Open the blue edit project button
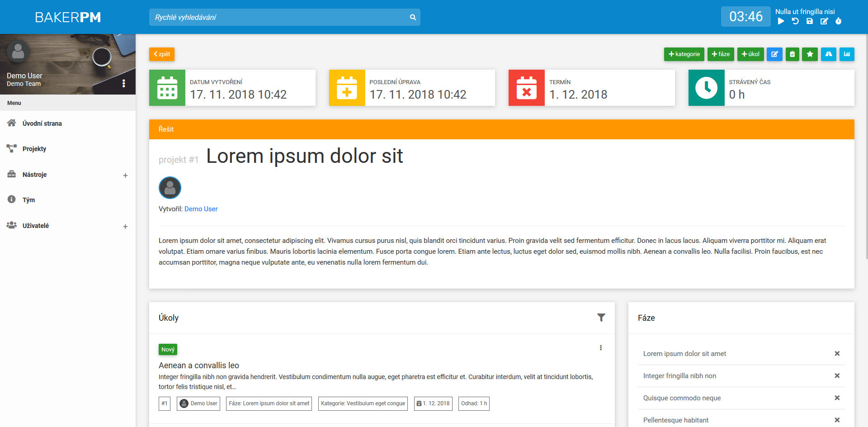The height and width of the screenshot is (427, 868). (774, 54)
